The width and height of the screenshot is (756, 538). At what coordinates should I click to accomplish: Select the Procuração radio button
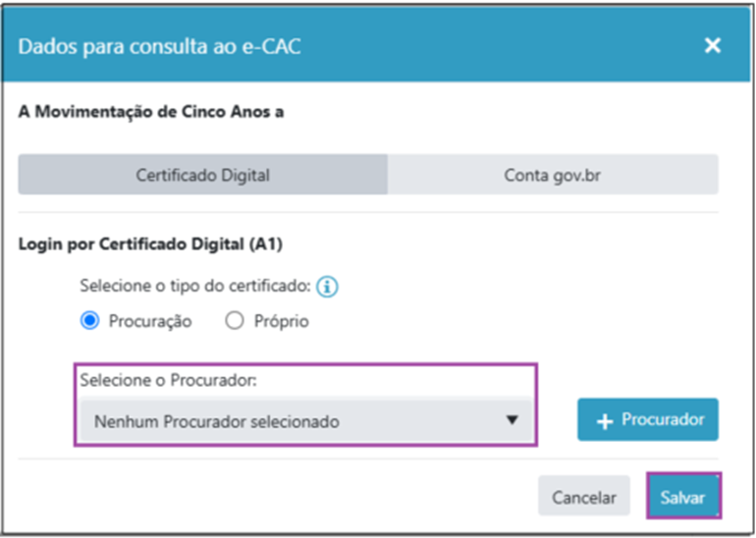[x=89, y=321]
